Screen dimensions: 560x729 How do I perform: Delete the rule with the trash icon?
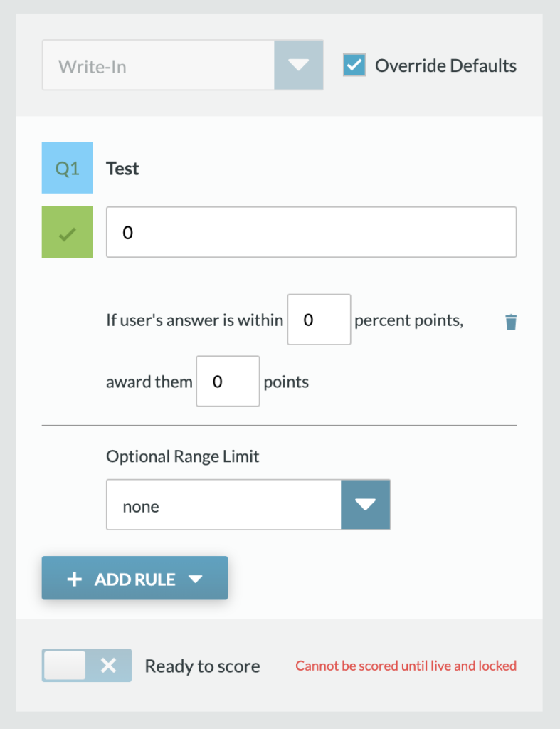pos(511,322)
